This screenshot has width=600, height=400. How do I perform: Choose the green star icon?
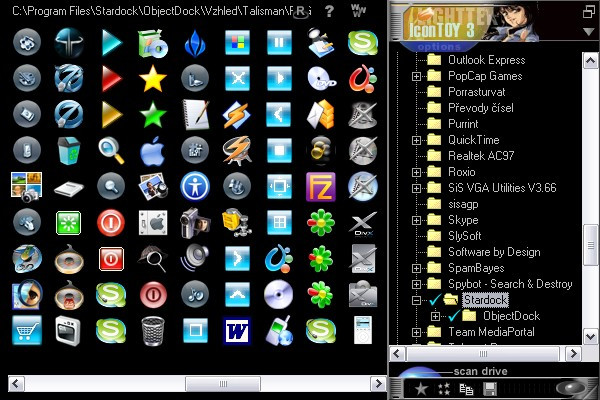click(x=153, y=114)
